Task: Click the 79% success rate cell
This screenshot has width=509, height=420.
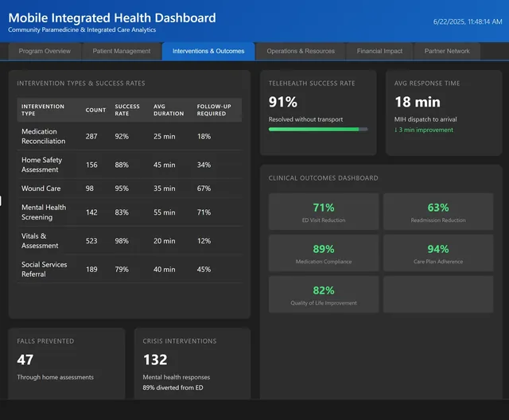Action: (122, 270)
